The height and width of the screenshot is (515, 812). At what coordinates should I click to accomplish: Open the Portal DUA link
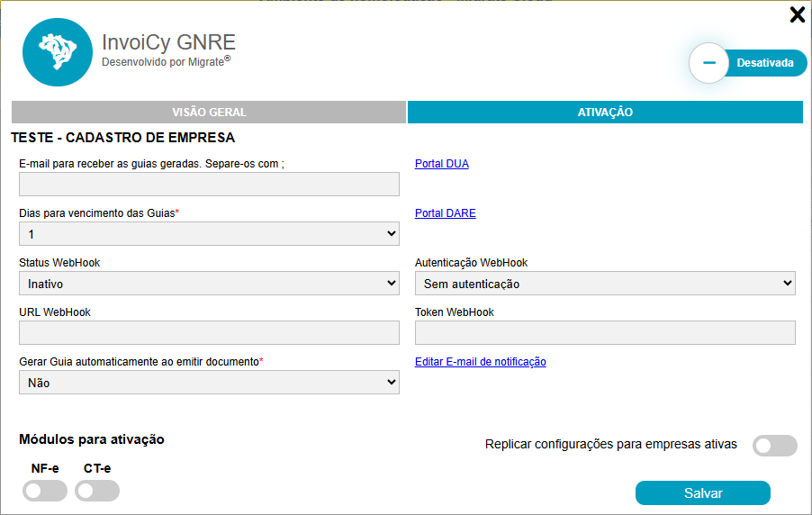coord(441,164)
